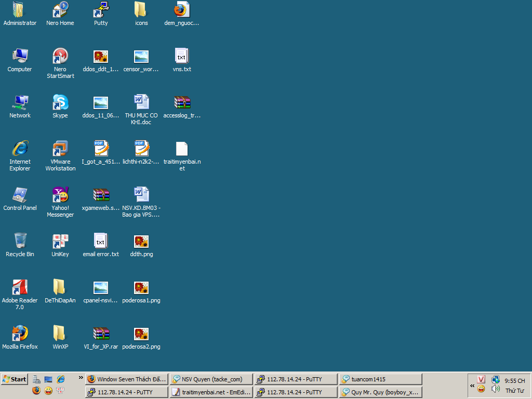Select the vns.txt text file
The height and width of the screenshot is (399, 532).
pyautogui.click(x=181, y=57)
